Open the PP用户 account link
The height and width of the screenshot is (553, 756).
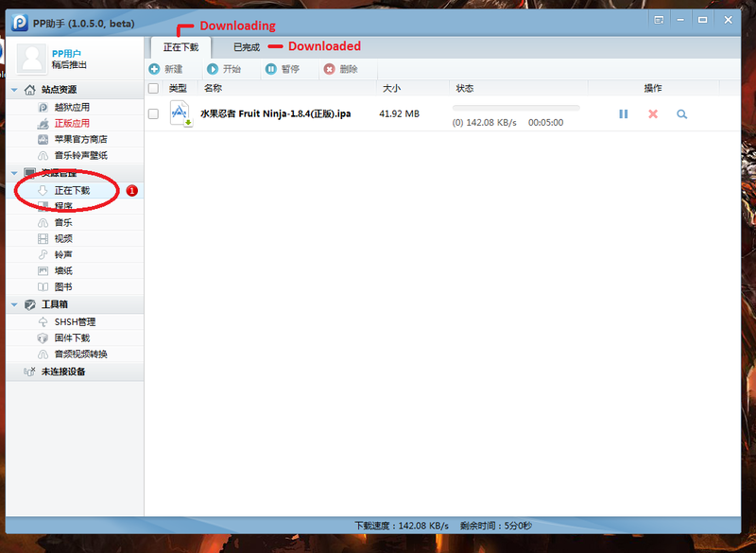click(x=66, y=54)
